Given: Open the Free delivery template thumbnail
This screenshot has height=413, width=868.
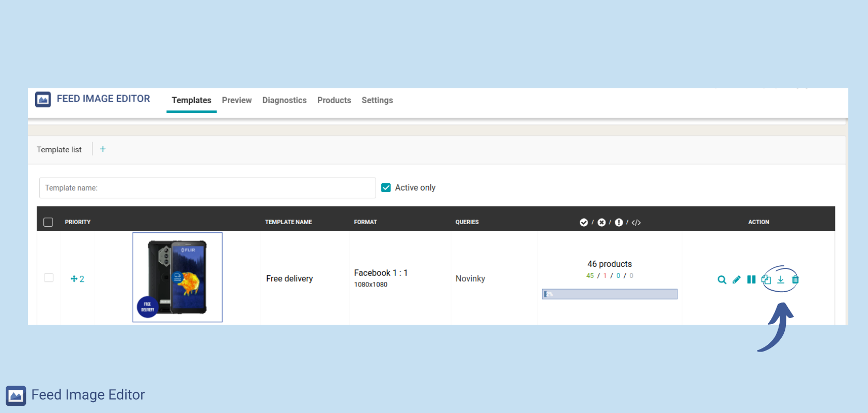Looking at the screenshot, I should point(177,277).
